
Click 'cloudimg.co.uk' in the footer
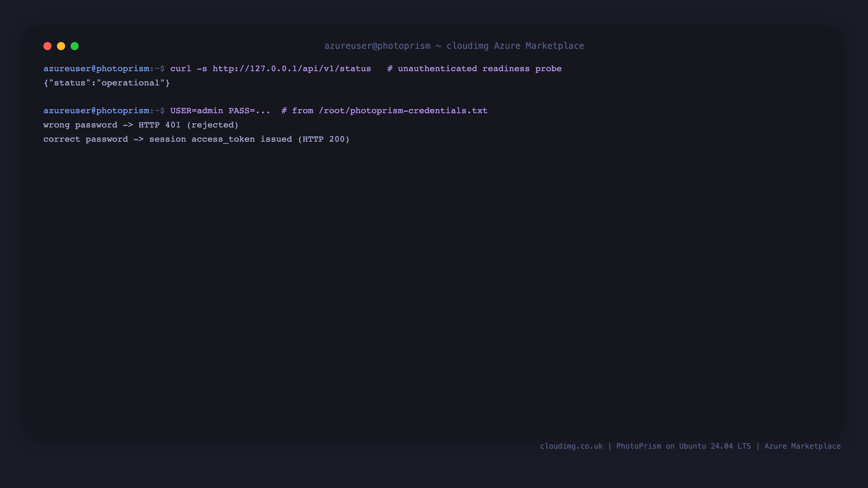571,446
